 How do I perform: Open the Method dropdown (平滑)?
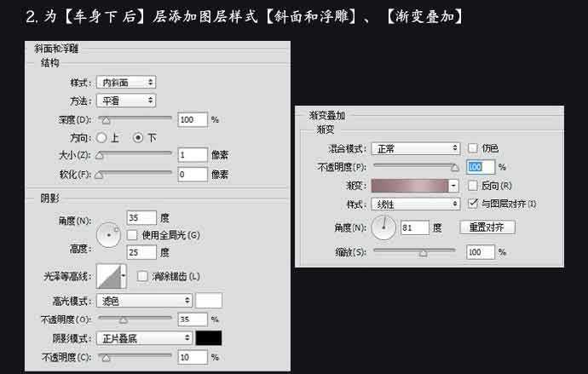point(126,101)
